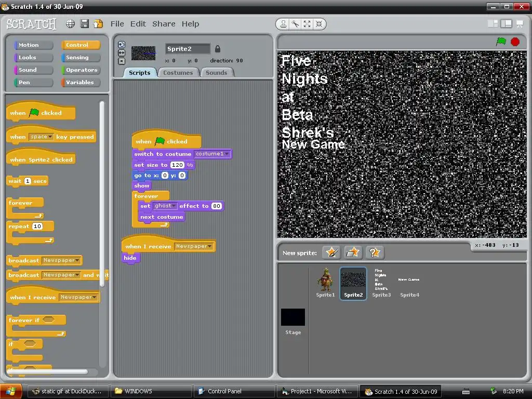Viewport: 532px width, 399px height.
Task: Select Sprite1 thumbnail in sprite list
Action: click(x=325, y=283)
